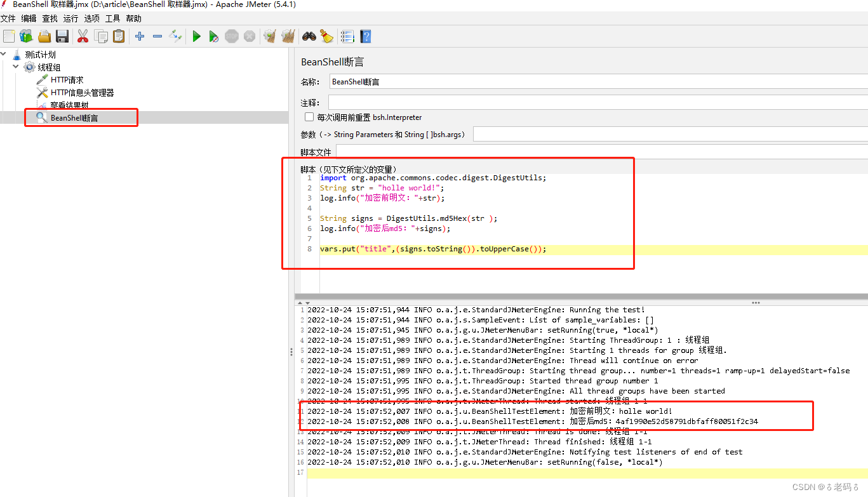Create new test plan with the new icon
The image size is (868, 497).
(9, 36)
